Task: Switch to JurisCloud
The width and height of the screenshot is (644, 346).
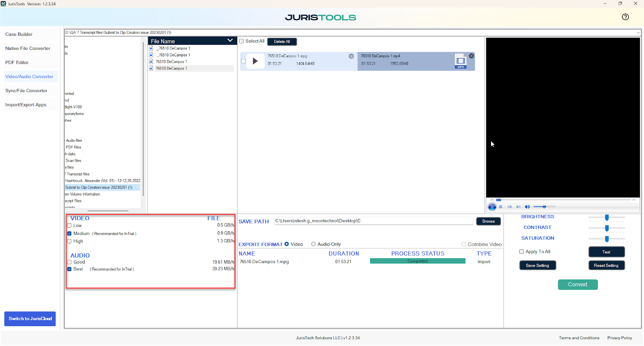Action: pos(30,319)
